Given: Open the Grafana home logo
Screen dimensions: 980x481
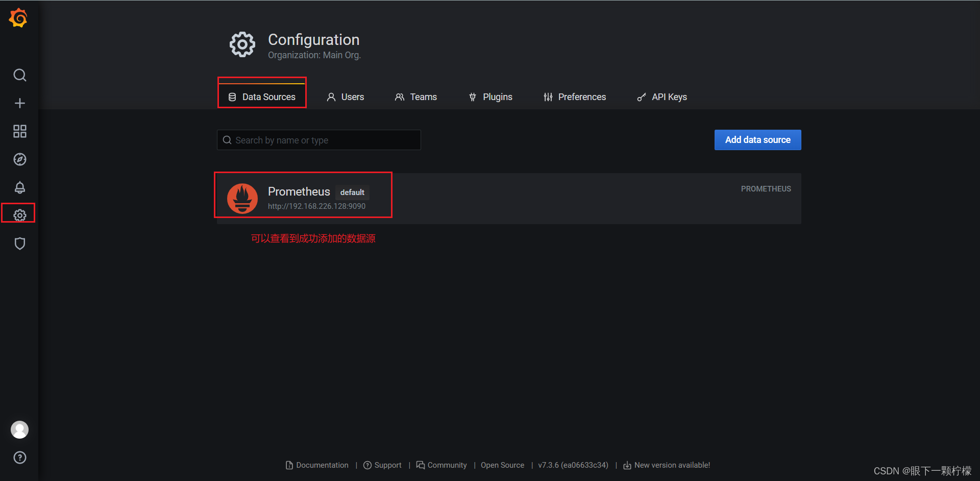Looking at the screenshot, I should coord(19,18).
